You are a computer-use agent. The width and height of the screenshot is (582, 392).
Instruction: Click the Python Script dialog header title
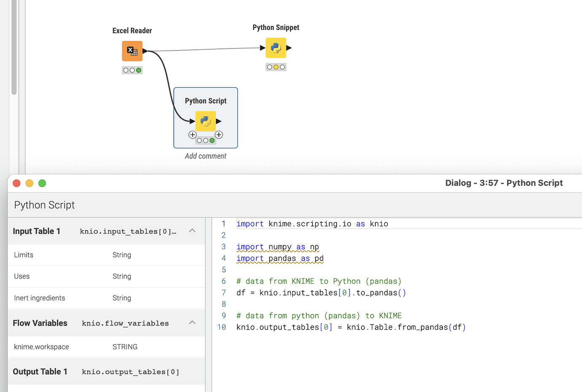[x=44, y=205]
